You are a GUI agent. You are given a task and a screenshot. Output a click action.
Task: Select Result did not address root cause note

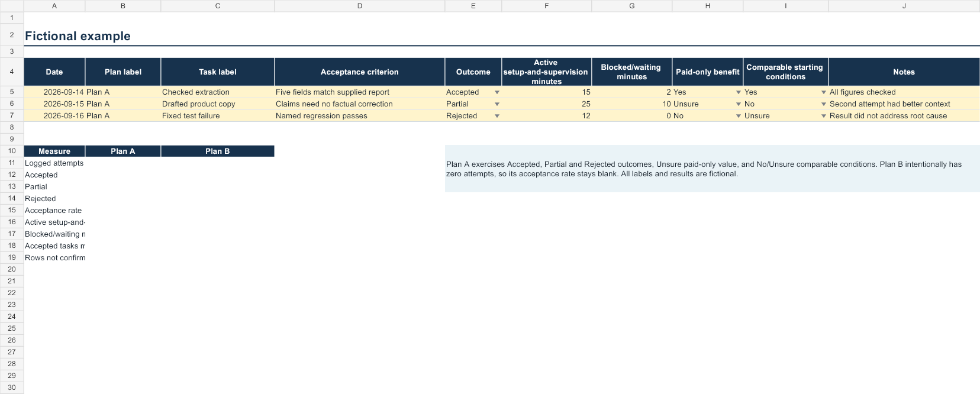(x=904, y=116)
